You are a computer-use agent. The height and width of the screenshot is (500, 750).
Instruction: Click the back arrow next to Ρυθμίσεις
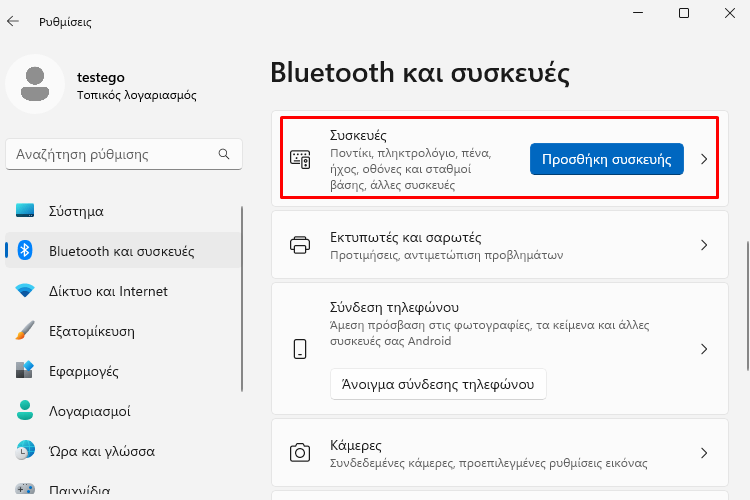pyautogui.click(x=13, y=21)
